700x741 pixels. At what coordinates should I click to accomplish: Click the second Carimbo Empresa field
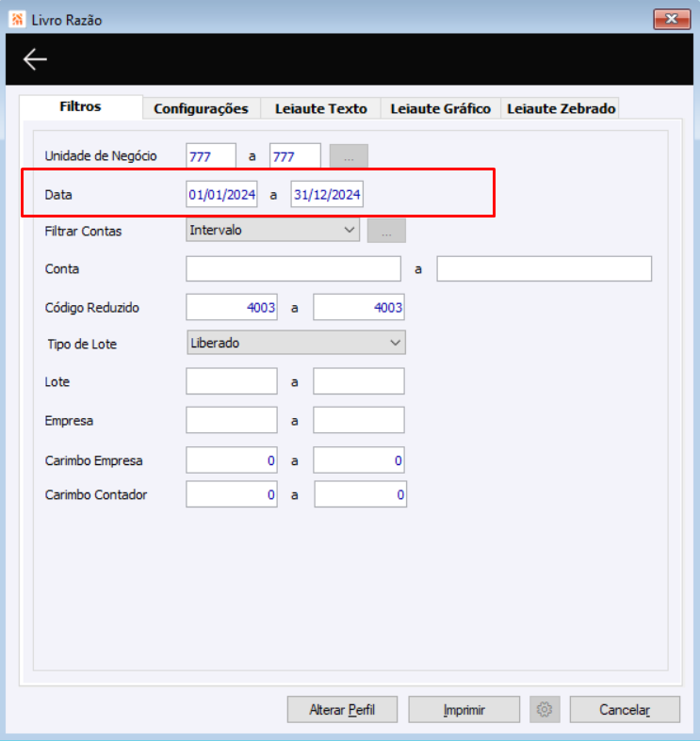pyautogui.click(x=359, y=459)
